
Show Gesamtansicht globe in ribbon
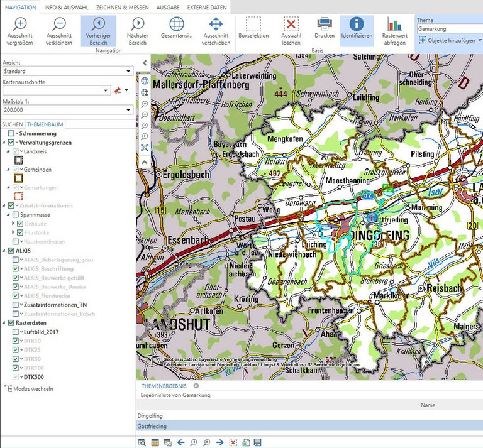(177, 28)
